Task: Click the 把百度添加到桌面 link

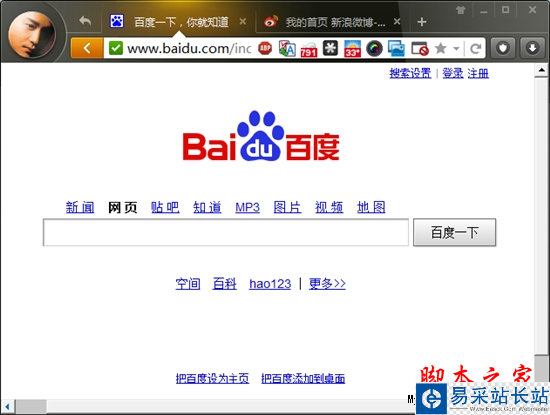Action: [x=303, y=379]
